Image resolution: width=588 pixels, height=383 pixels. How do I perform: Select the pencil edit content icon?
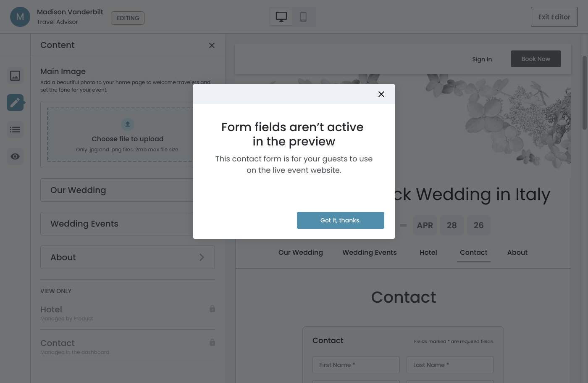click(15, 103)
